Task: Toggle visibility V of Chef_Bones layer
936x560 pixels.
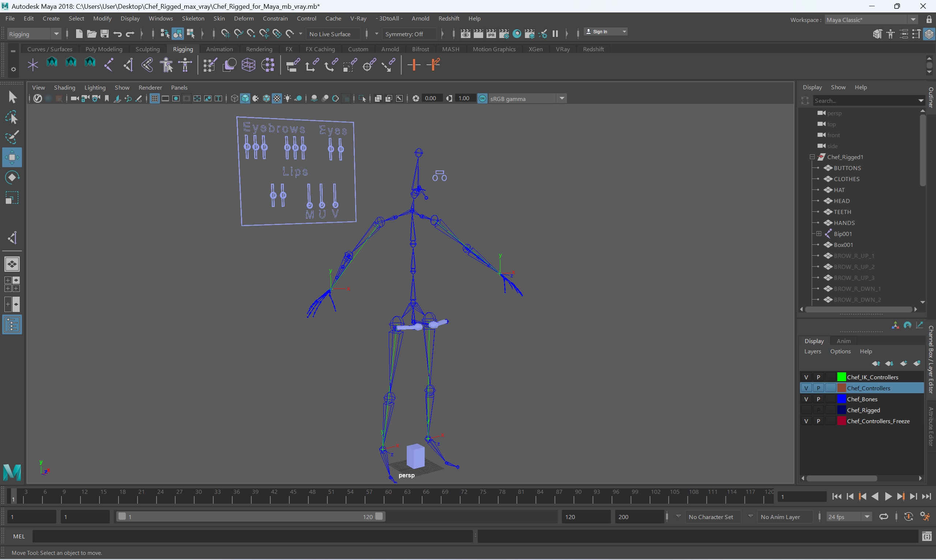Action: pyautogui.click(x=806, y=399)
